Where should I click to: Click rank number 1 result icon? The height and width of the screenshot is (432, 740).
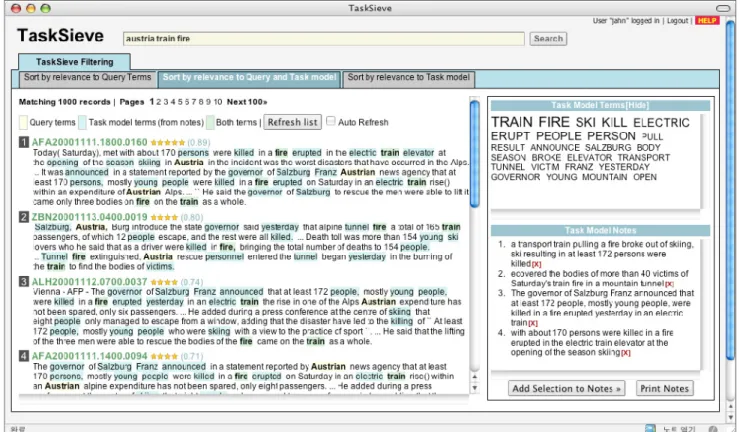click(x=24, y=142)
